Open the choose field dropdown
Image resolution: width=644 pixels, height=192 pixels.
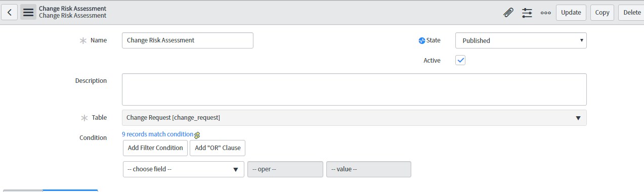[x=184, y=169]
